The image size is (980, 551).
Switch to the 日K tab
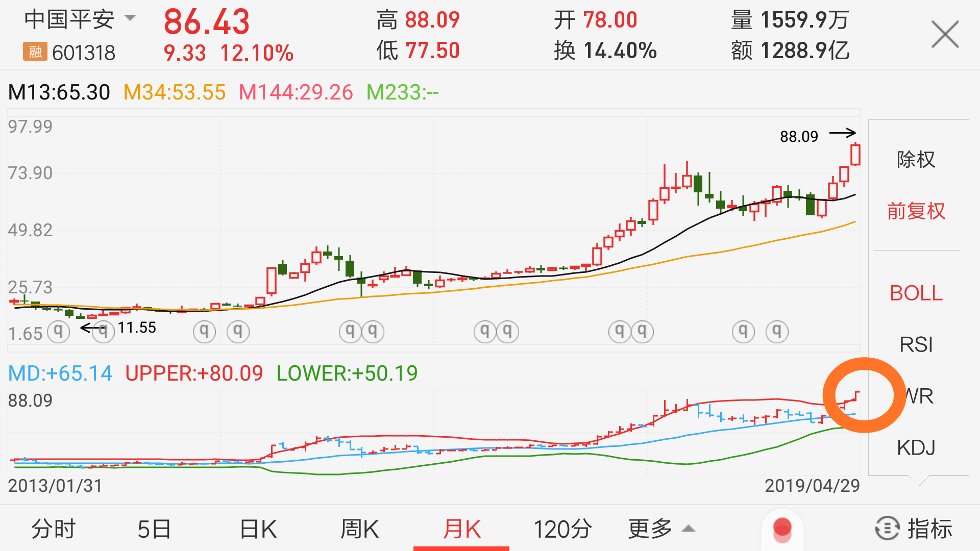tap(258, 529)
